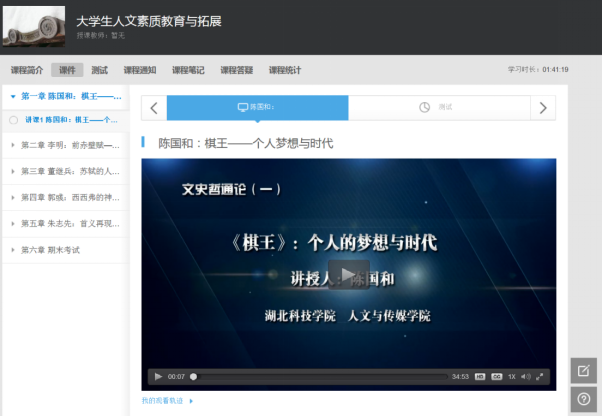Select the 讲课1 lesson status circle
Viewport: 603px width, 416px height.
[13, 120]
